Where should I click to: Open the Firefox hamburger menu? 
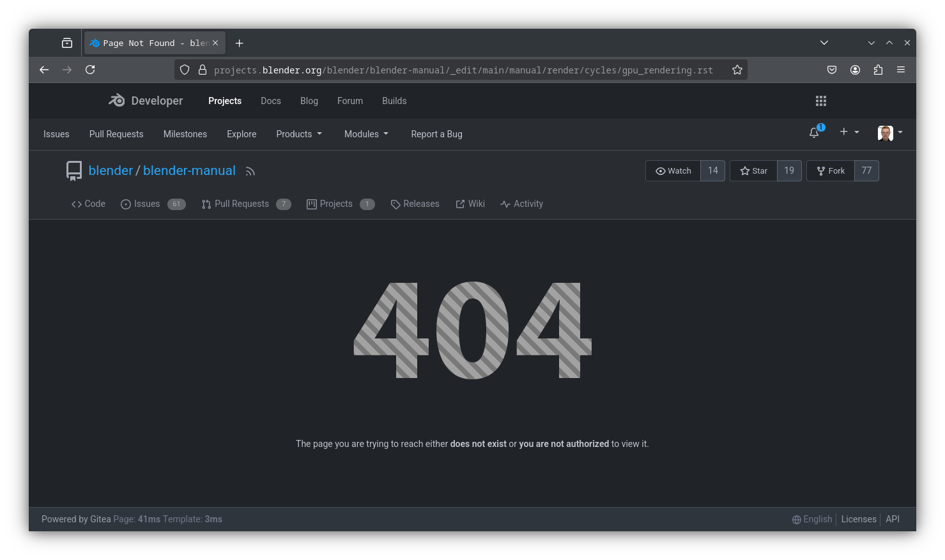point(901,70)
